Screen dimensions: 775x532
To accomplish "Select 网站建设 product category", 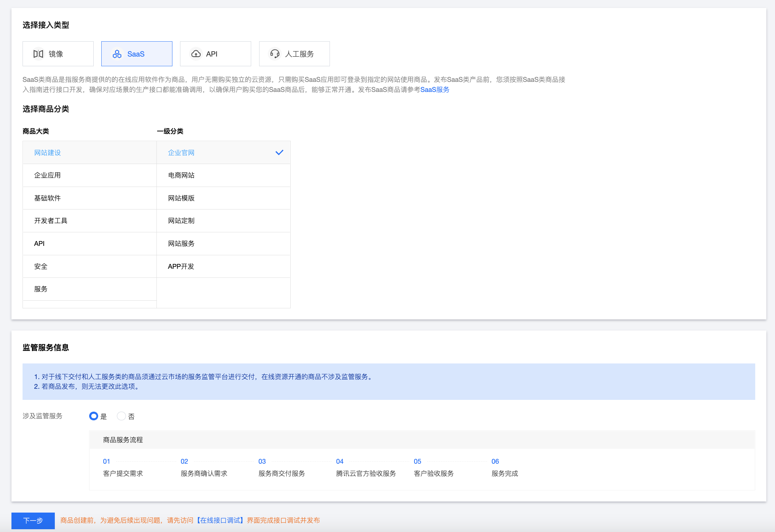I will tap(90, 153).
